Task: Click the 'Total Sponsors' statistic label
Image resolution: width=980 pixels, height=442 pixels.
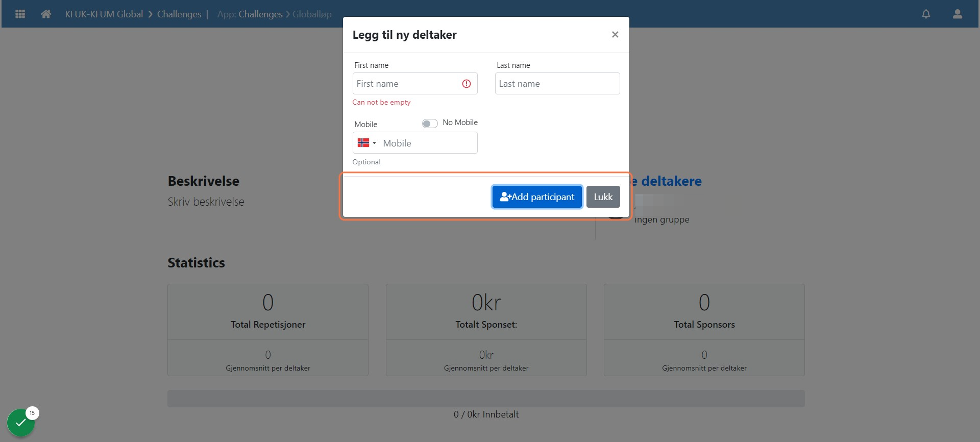Action: pos(704,325)
